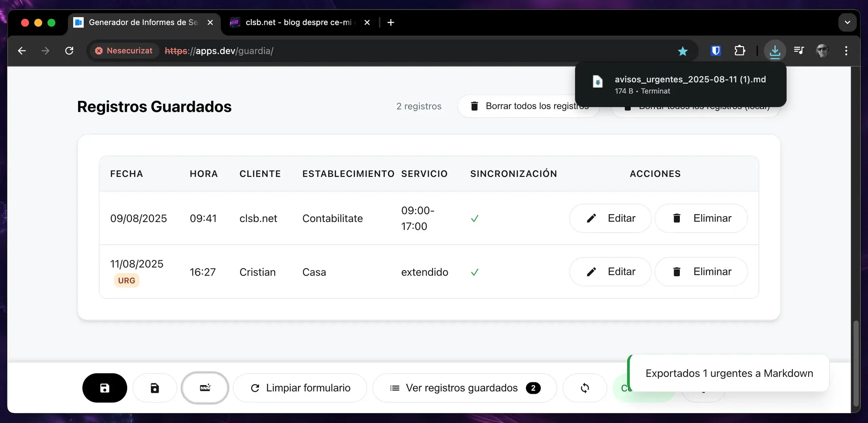Open a new tab with plus button
Image resolution: width=868 pixels, height=423 pixels.
click(391, 22)
